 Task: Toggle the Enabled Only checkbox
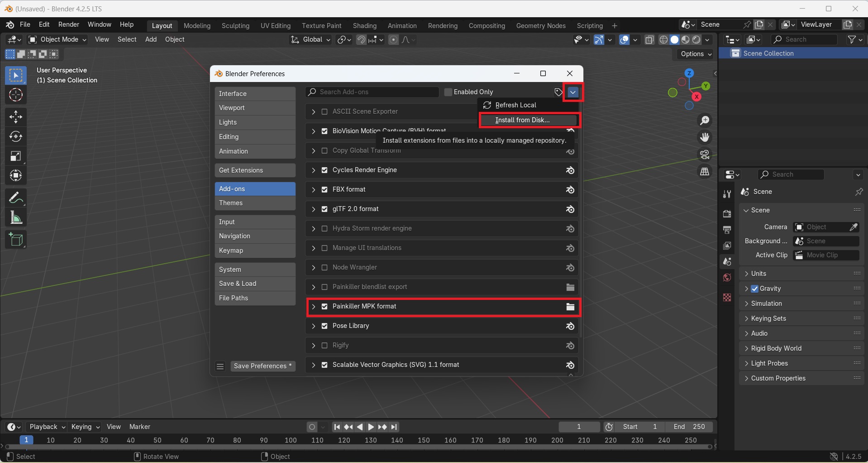(x=448, y=92)
